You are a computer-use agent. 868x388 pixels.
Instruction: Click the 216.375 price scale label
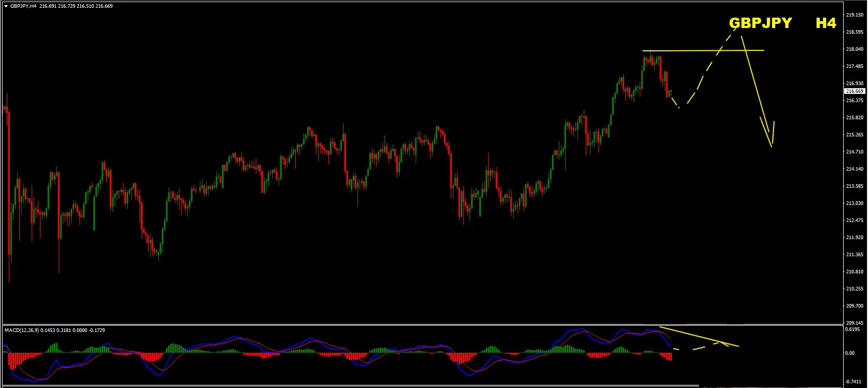855,101
